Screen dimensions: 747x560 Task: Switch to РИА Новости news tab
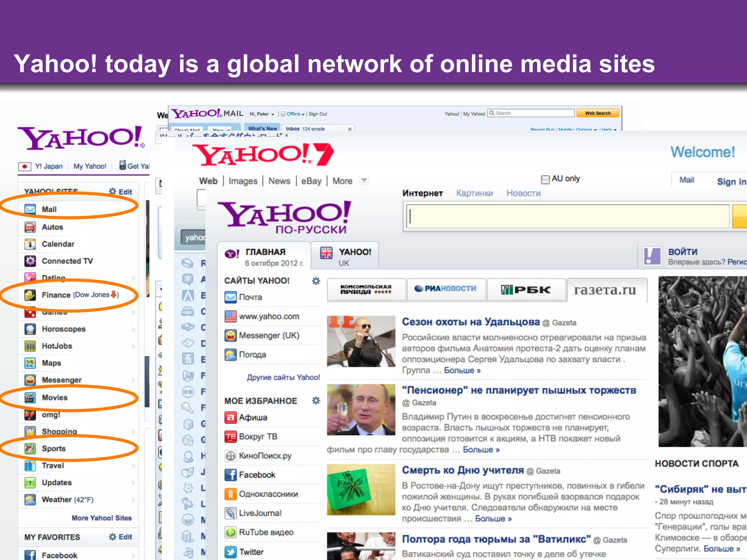[446, 289]
